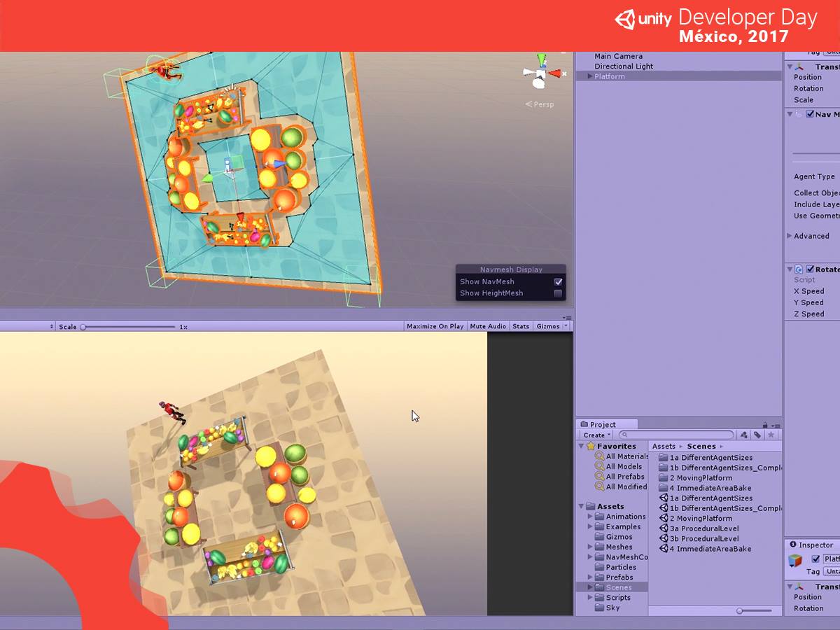Select the 2 MovingPlatform Unity scene
The width and height of the screenshot is (840, 630).
[x=696, y=519]
